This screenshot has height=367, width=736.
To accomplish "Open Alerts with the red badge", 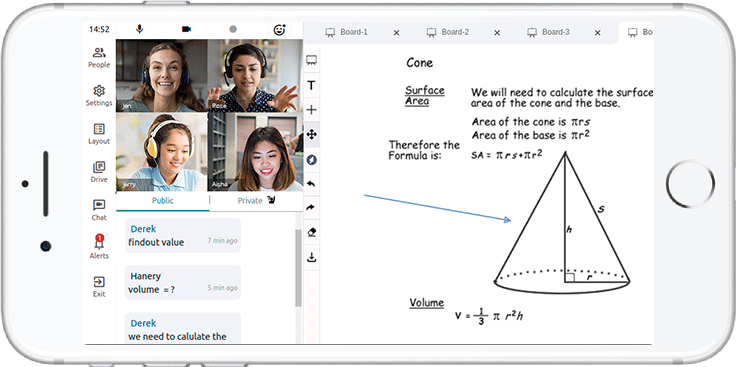I will (99, 247).
